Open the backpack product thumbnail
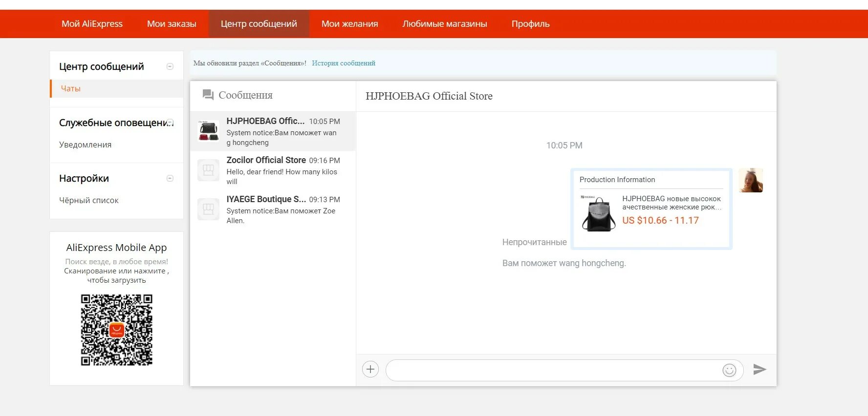The height and width of the screenshot is (416, 868). point(598,213)
